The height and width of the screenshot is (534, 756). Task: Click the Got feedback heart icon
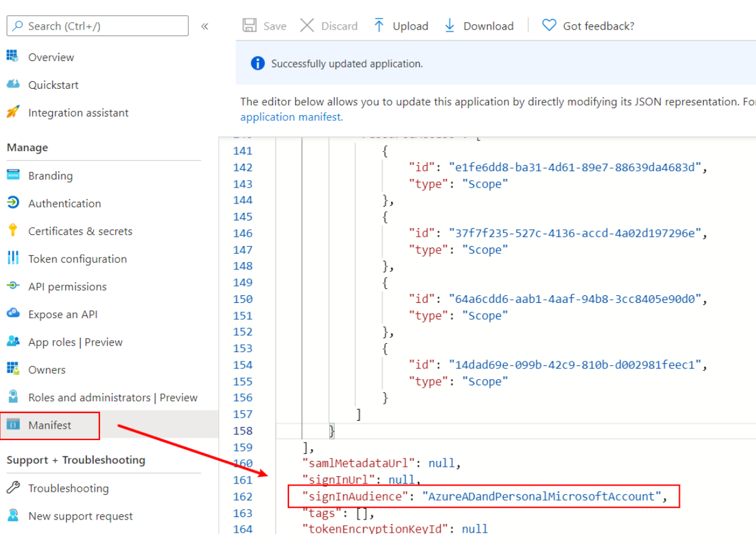[550, 26]
